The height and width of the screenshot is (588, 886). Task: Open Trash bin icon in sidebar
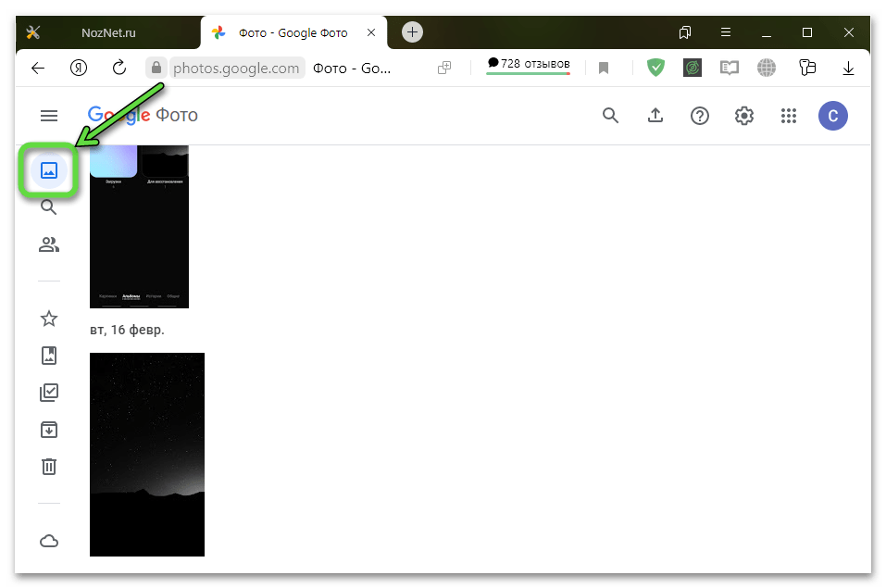click(x=49, y=467)
